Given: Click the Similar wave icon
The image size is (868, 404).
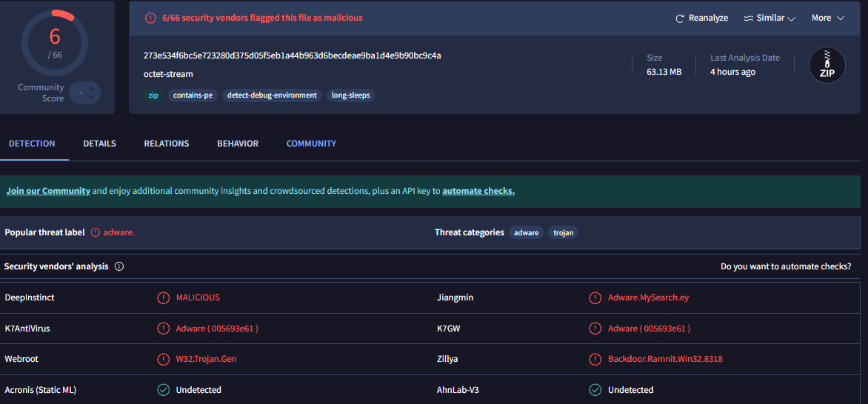Looking at the screenshot, I should point(748,18).
